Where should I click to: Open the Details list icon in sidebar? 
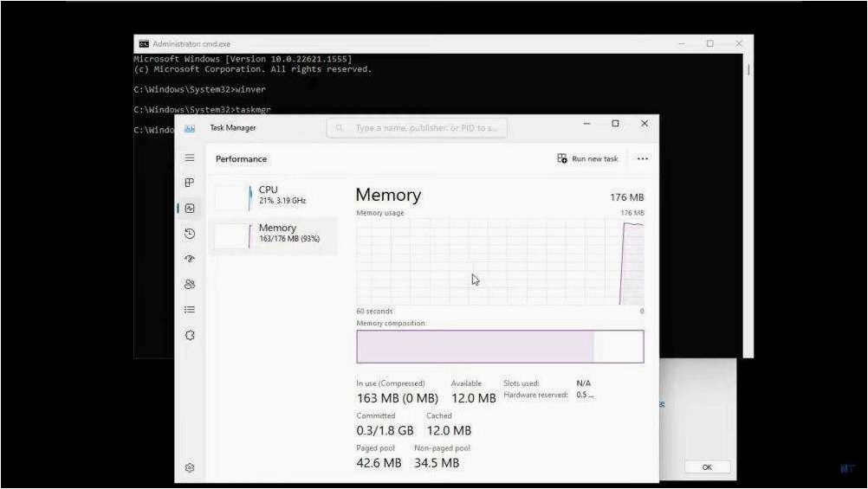click(190, 310)
